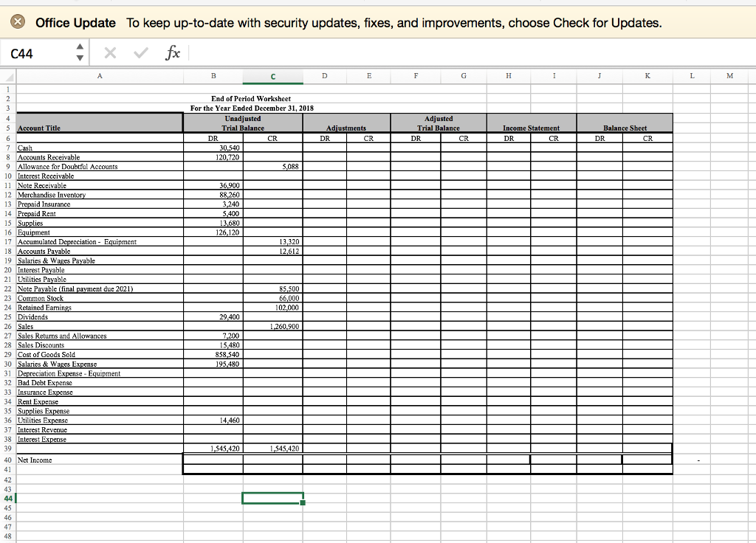Select row 7 header
The height and width of the screenshot is (543, 756).
click(x=7, y=148)
